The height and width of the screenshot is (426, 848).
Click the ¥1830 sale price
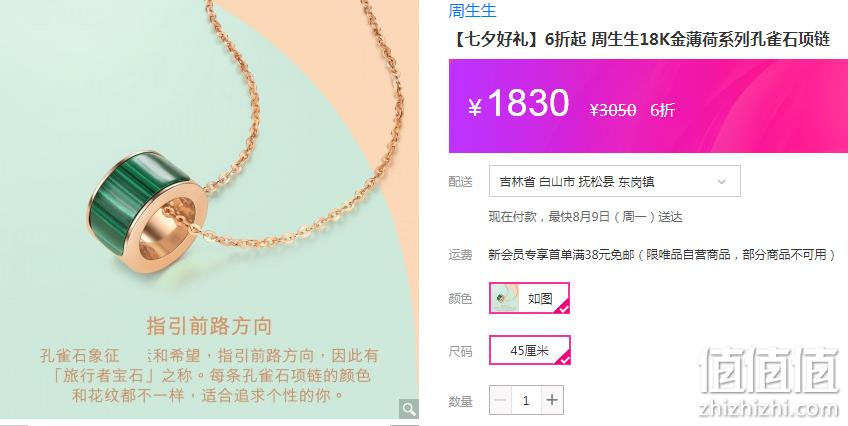tap(519, 103)
